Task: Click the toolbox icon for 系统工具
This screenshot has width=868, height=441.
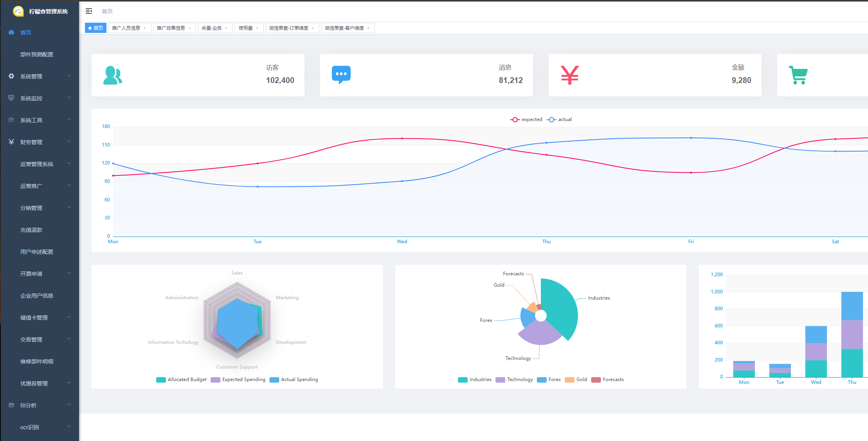Action: pyautogui.click(x=11, y=120)
